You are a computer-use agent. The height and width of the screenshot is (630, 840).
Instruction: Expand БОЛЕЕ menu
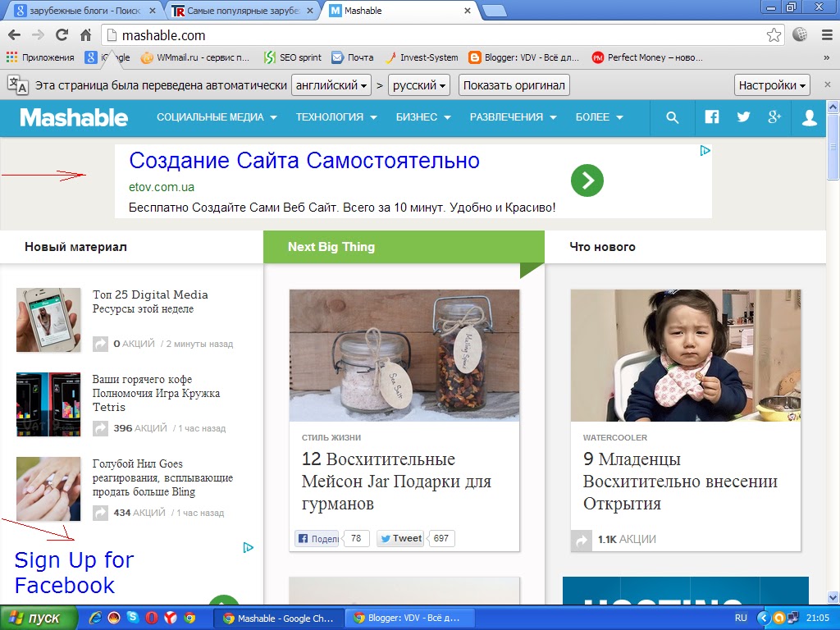pyautogui.click(x=600, y=117)
